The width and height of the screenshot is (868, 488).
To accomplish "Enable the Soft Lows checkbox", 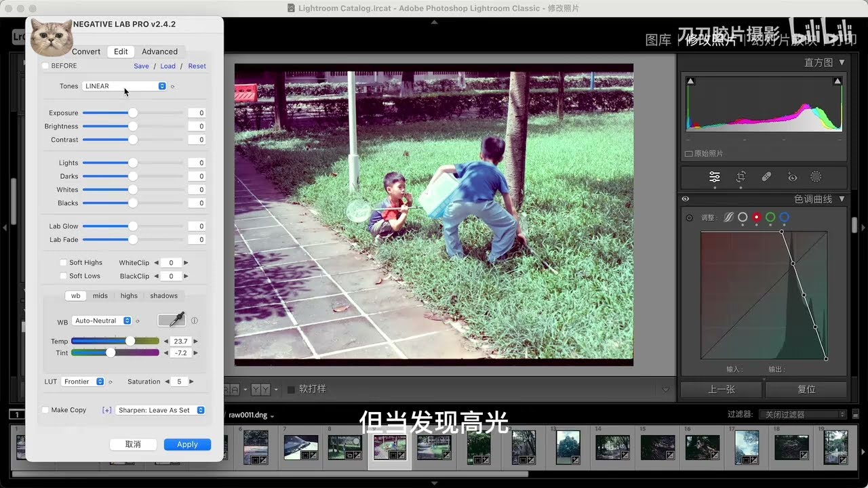I will (x=63, y=276).
